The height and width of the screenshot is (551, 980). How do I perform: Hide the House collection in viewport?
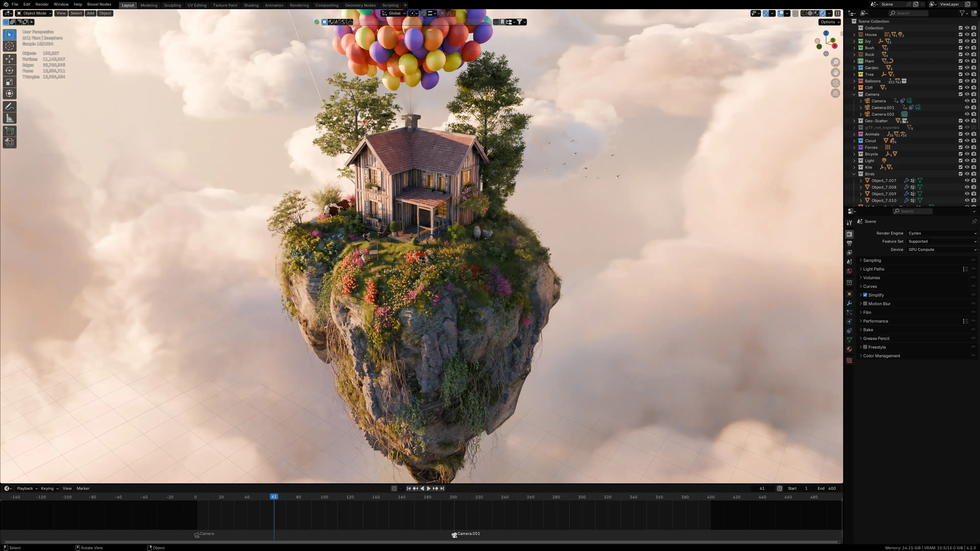tap(967, 35)
